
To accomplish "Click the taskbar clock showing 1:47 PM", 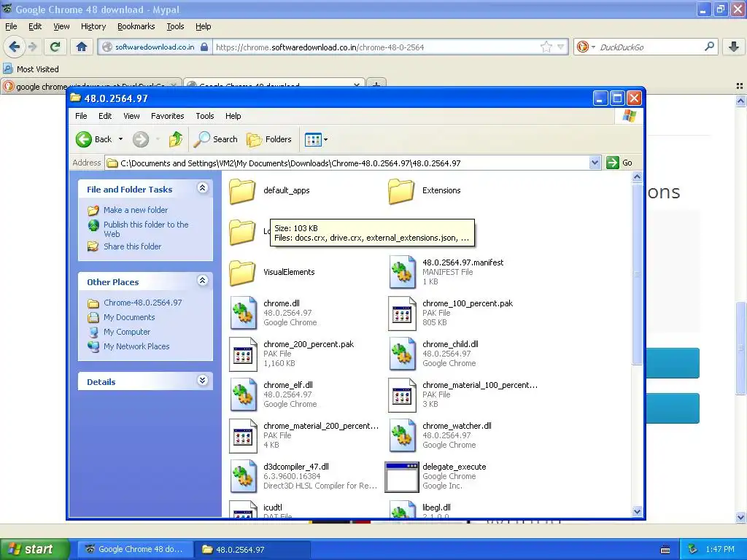I will point(720,549).
